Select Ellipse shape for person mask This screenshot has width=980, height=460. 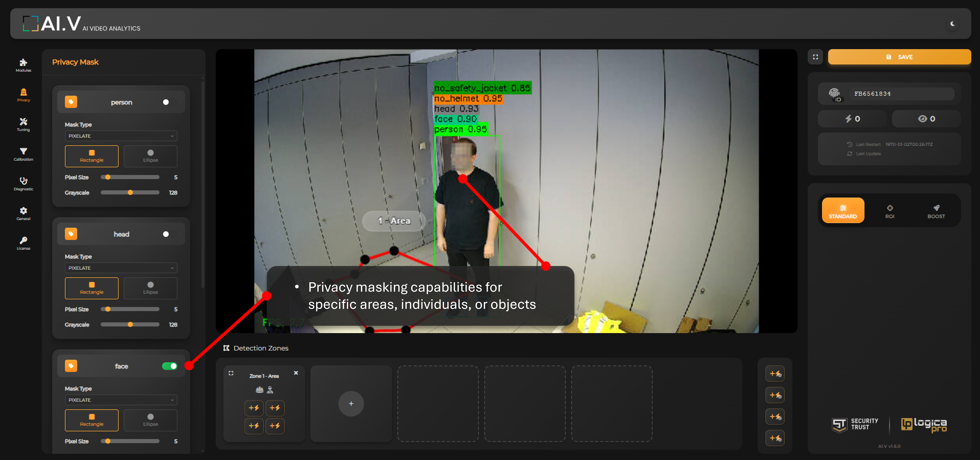point(150,156)
